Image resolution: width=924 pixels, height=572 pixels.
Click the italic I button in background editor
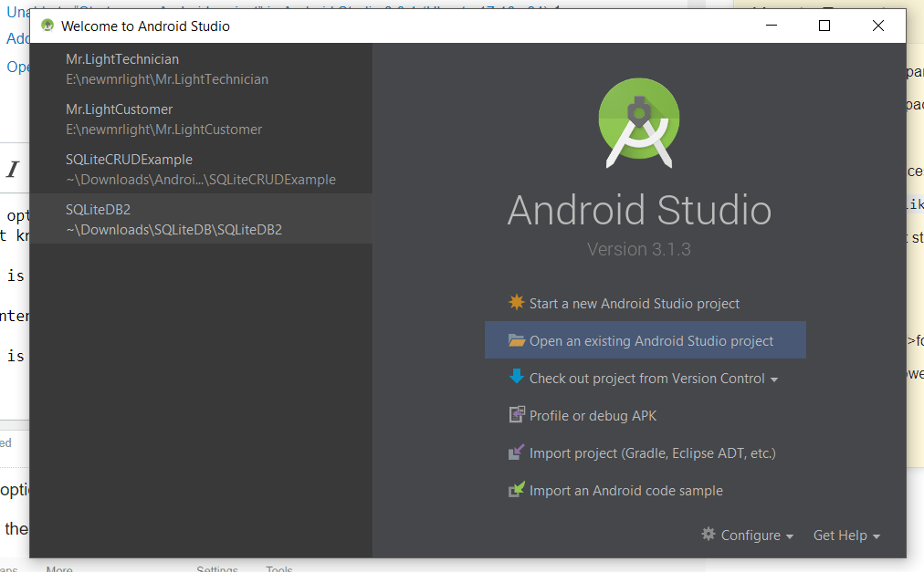[13, 169]
